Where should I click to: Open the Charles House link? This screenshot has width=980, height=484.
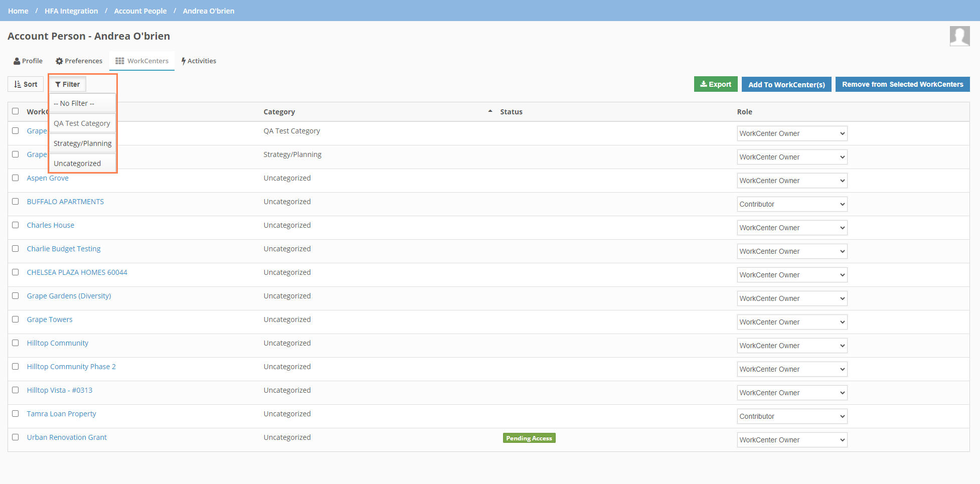(51, 225)
